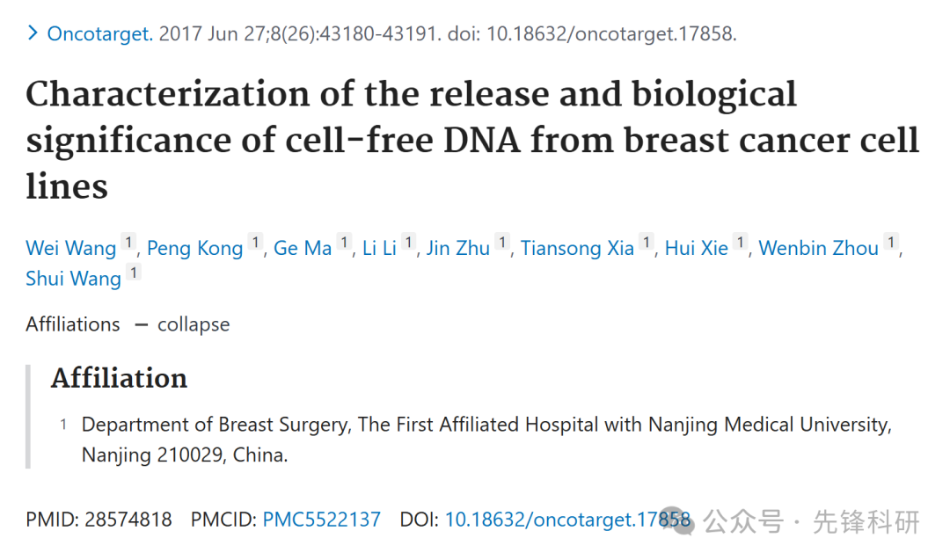Open Wenbin Zhou author link
Screen dimensions: 950x560
(x=819, y=248)
